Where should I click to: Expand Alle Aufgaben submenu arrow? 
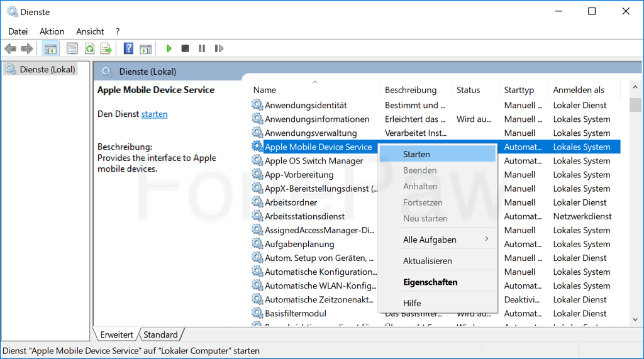click(487, 239)
